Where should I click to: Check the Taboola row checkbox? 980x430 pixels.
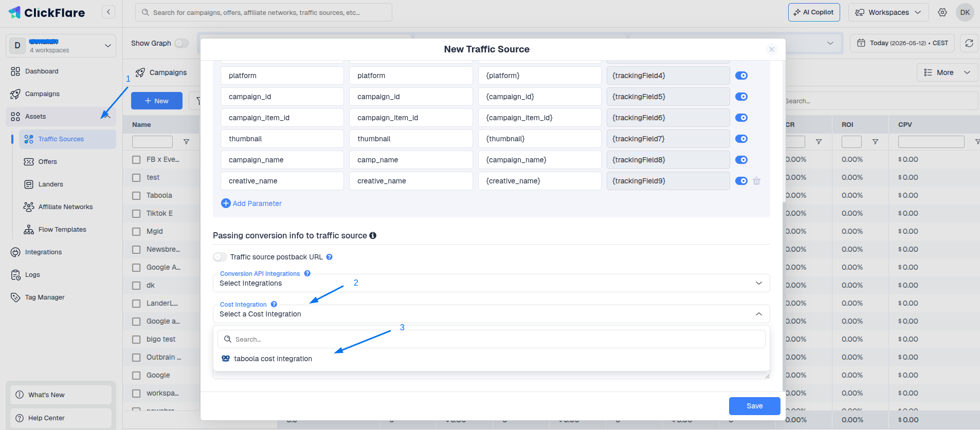[x=136, y=196]
